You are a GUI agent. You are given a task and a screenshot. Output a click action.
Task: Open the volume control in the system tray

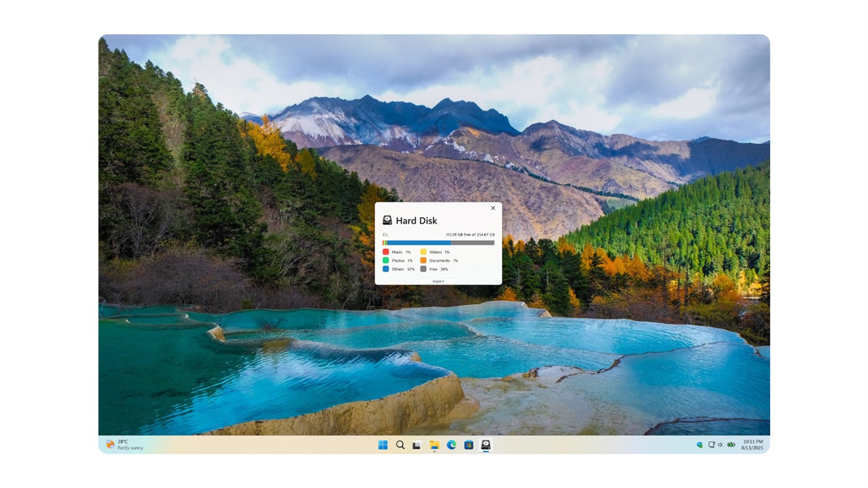718,443
